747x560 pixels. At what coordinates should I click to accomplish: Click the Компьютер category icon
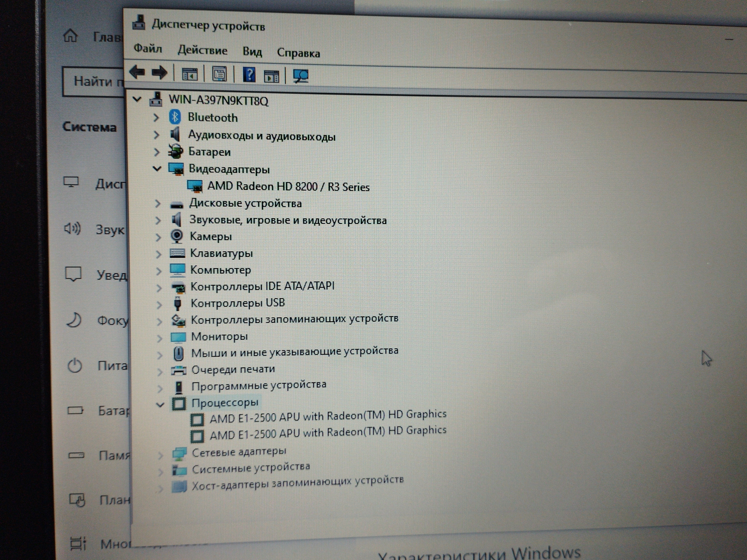coord(177,269)
